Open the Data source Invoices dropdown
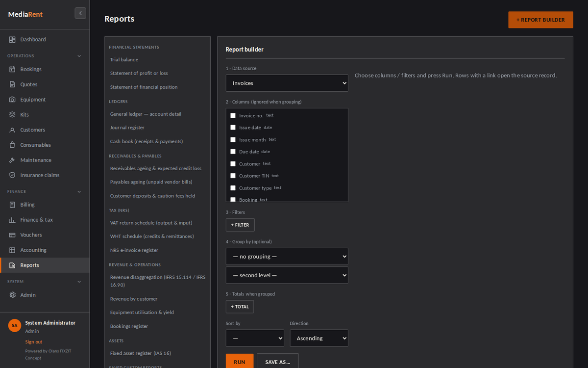 [x=287, y=83]
